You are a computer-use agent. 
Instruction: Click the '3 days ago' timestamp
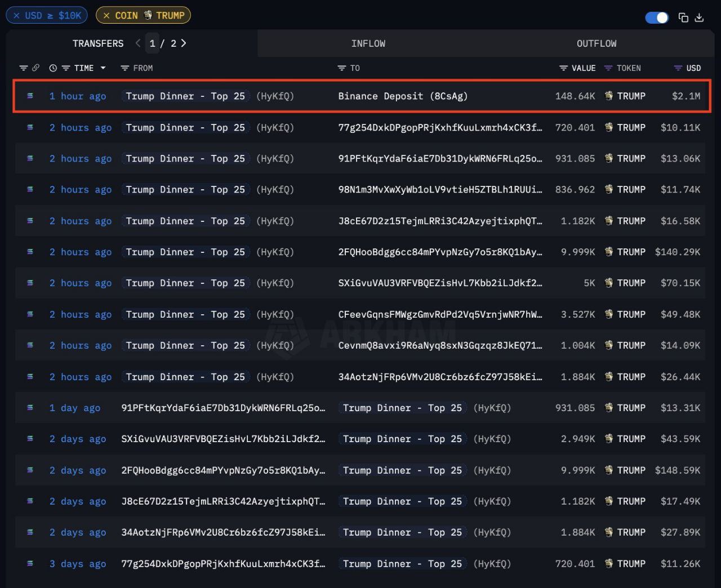pyautogui.click(x=78, y=564)
